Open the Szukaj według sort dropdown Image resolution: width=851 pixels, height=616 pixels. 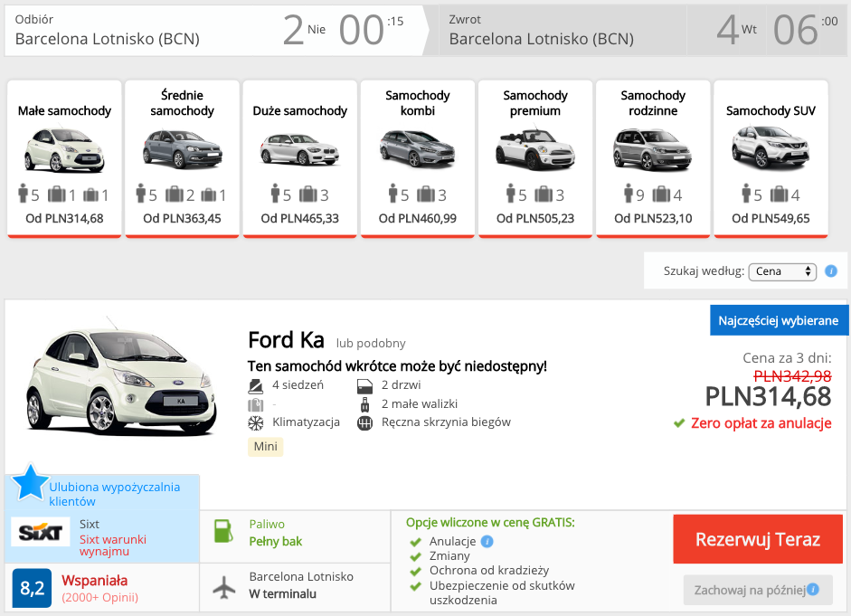tap(782, 271)
